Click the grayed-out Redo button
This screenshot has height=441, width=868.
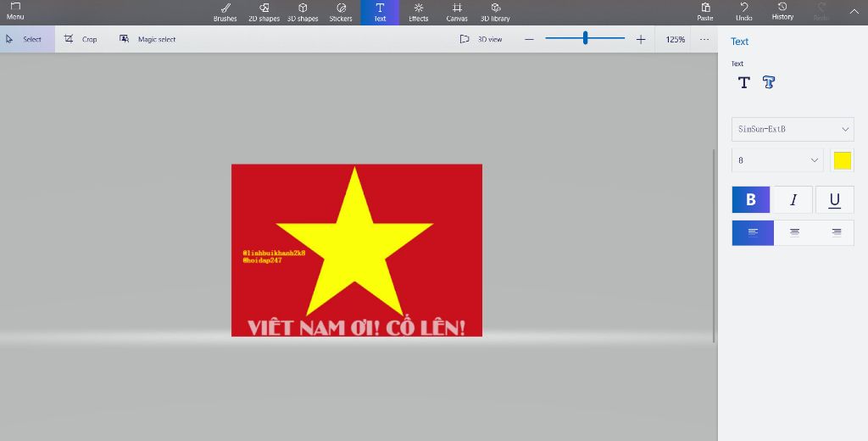821,12
